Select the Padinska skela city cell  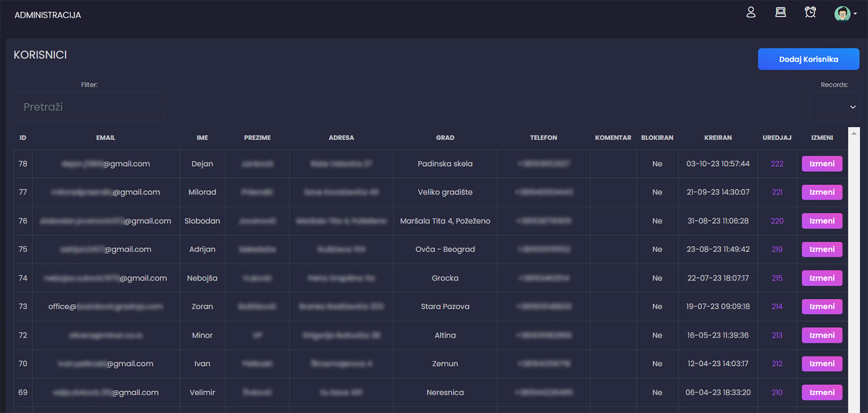(445, 164)
